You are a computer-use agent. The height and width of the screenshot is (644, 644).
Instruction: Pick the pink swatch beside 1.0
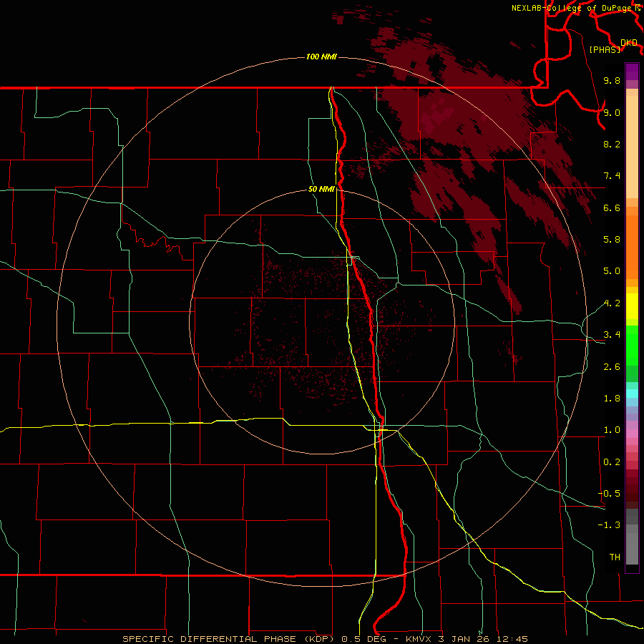coord(632,434)
